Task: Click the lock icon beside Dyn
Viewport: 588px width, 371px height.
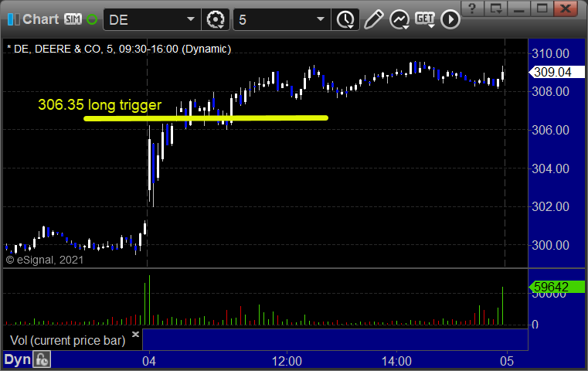Action: point(41,359)
